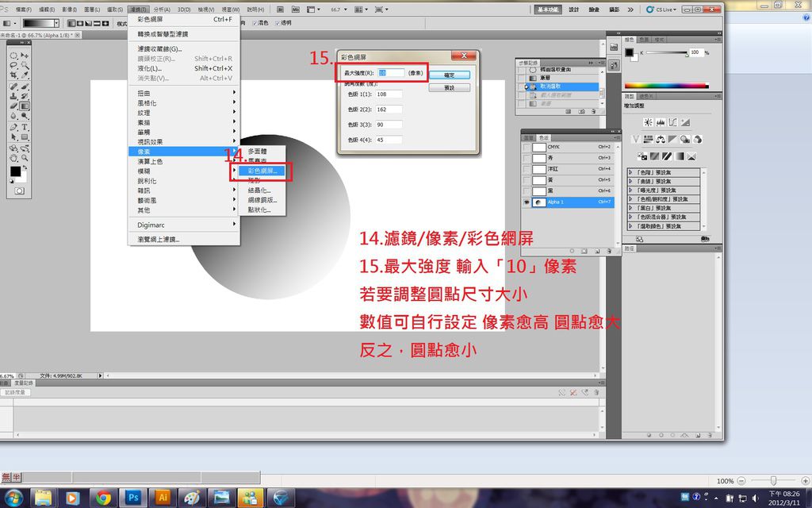Screen dimensions: 812x508
Task: Select the Crop tool
Action: coord(13,75)
